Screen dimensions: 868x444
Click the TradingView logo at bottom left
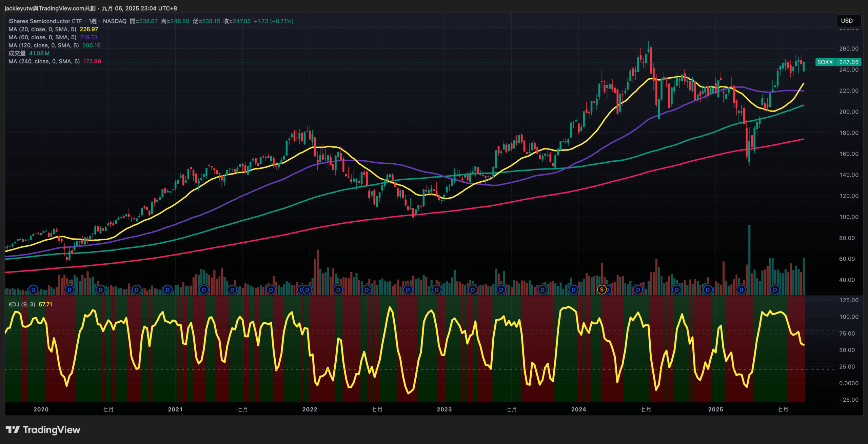tap(43, 430)
